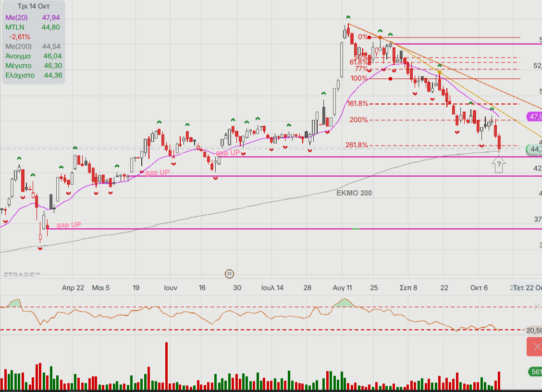Select the yellow trendline anchor dot
Image resolution: width=542 pixels, height=392 pixels.
[440, 72]
